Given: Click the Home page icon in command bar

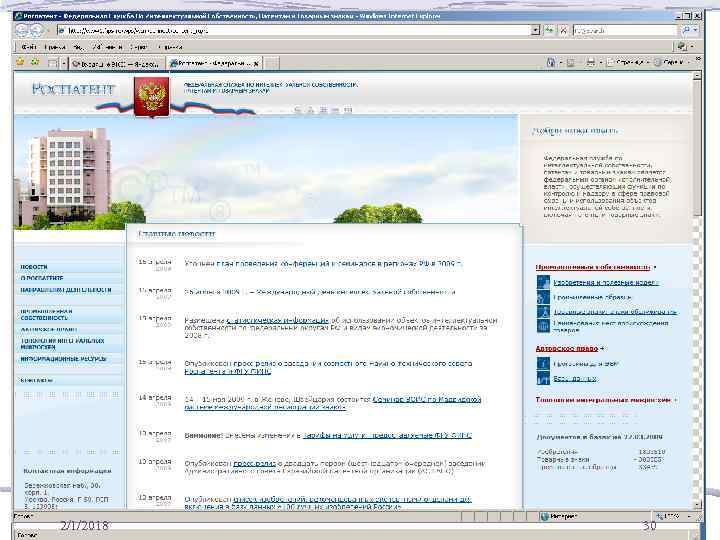Looking at the screenshot, I should (x=551, y=62).
